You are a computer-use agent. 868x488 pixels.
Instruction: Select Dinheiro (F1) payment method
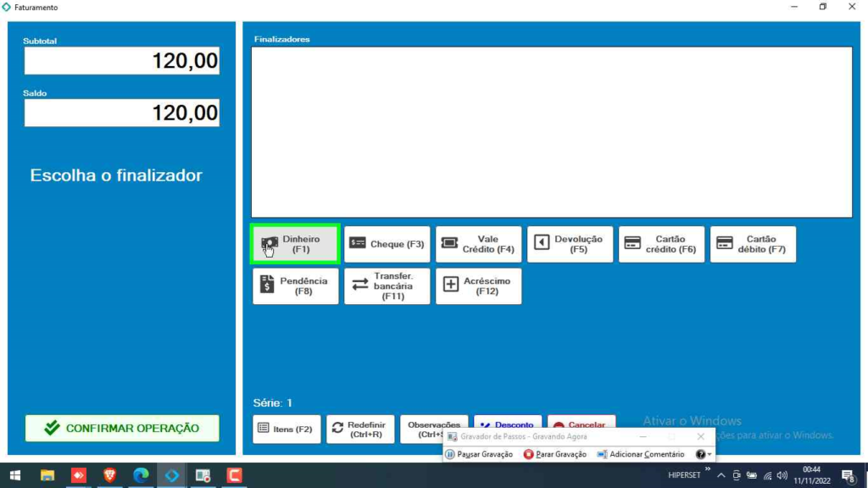click(295, 244)
